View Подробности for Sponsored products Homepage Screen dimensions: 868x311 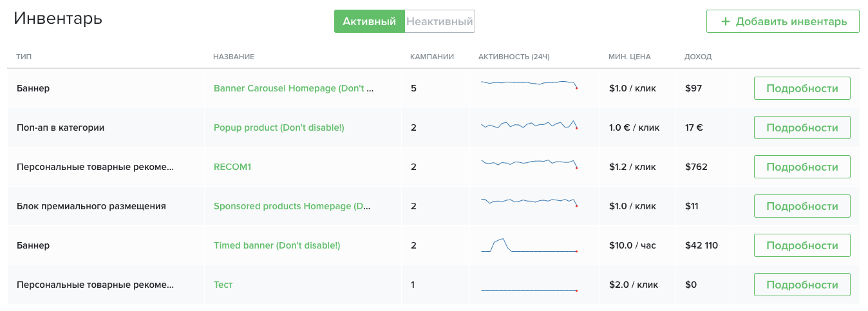(x=802, y=206)
